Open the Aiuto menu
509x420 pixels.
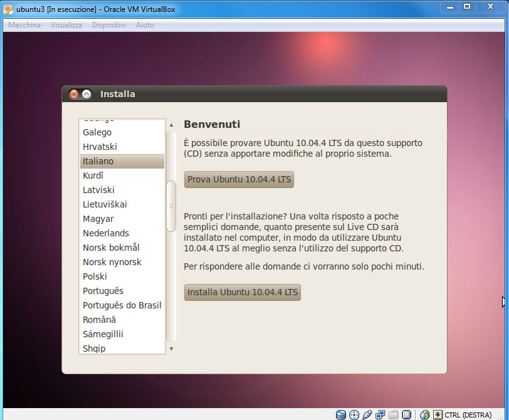coord(145,25)
